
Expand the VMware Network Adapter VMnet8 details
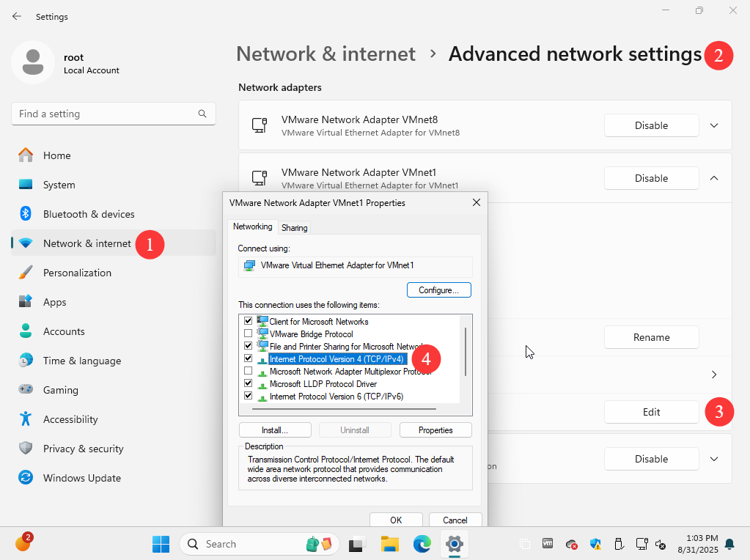click(714, 125)
